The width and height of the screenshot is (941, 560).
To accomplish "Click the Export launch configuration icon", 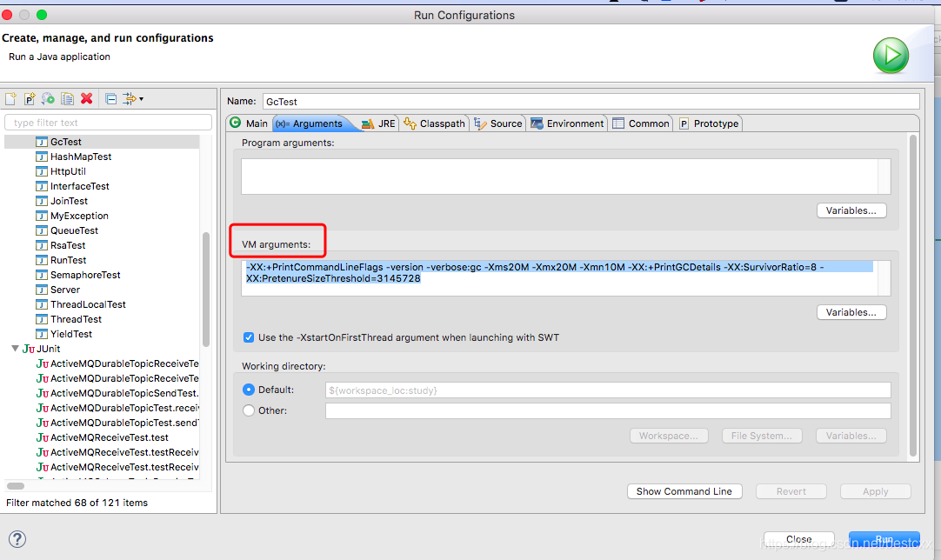I will tap(48, 99).
